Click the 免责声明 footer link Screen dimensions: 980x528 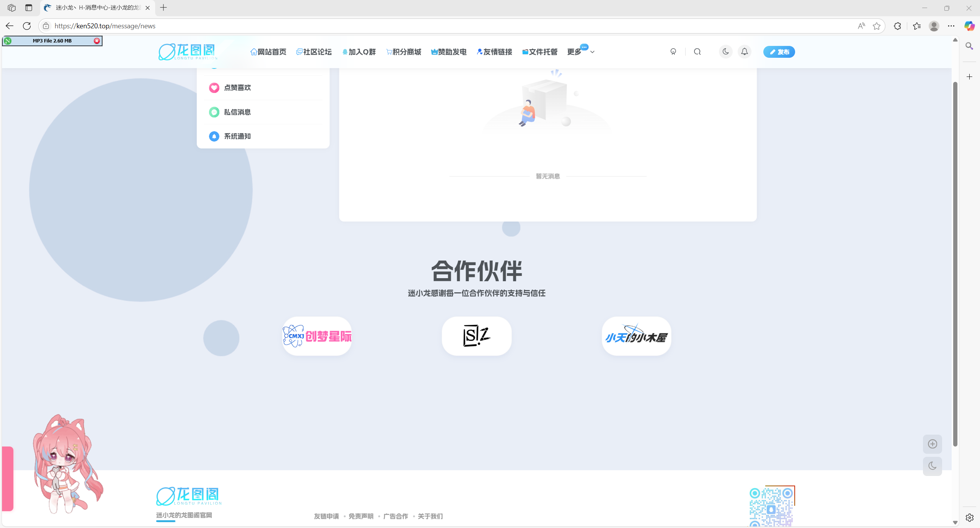click(361, 516)
